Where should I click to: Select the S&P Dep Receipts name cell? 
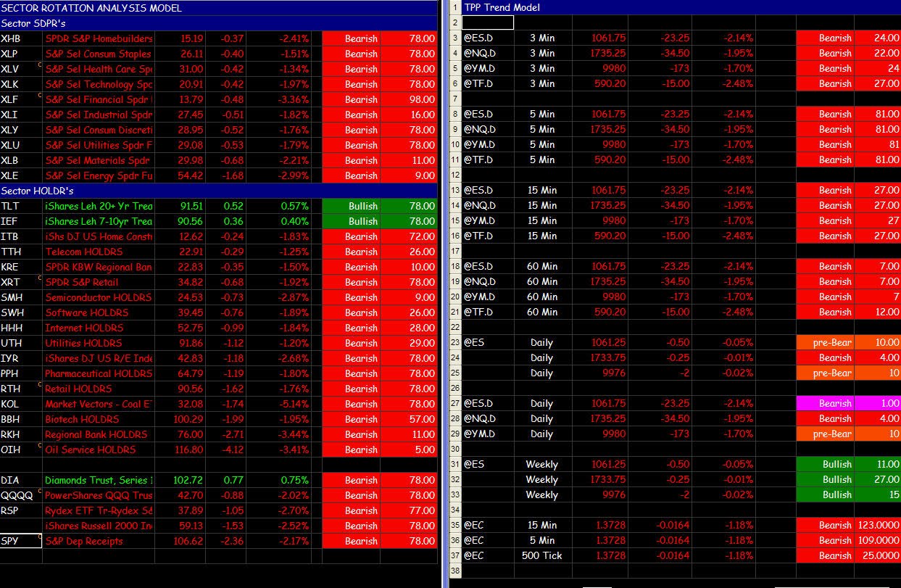99,541
